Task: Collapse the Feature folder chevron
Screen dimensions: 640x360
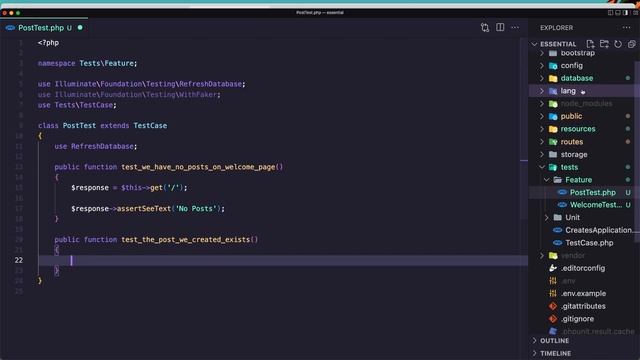Action: 547,180
